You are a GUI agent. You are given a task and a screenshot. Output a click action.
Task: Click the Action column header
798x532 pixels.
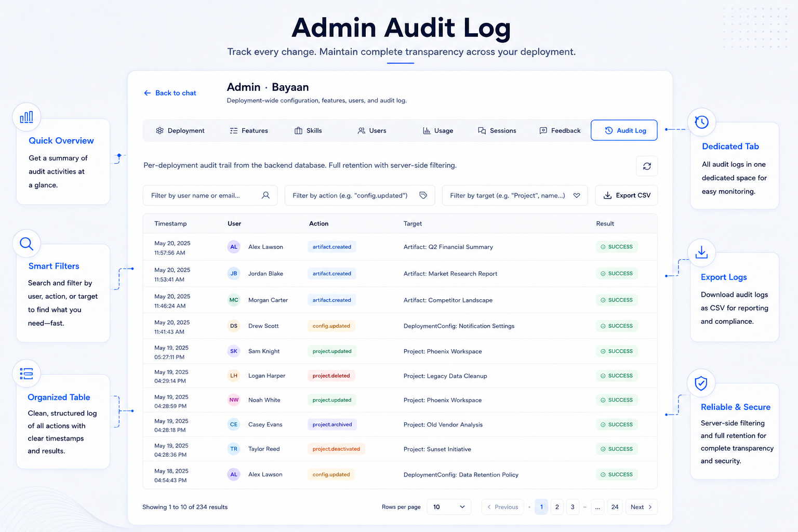click(x=318, y=223)
